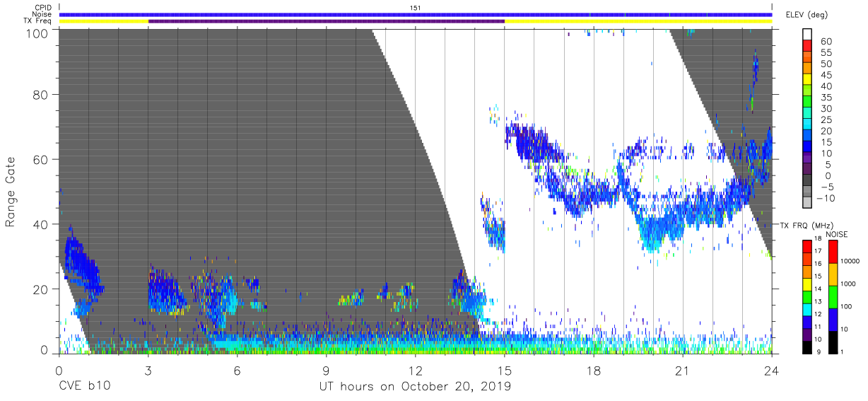Click the 6 tick on the UT hours axis

(x=237, y=370)
